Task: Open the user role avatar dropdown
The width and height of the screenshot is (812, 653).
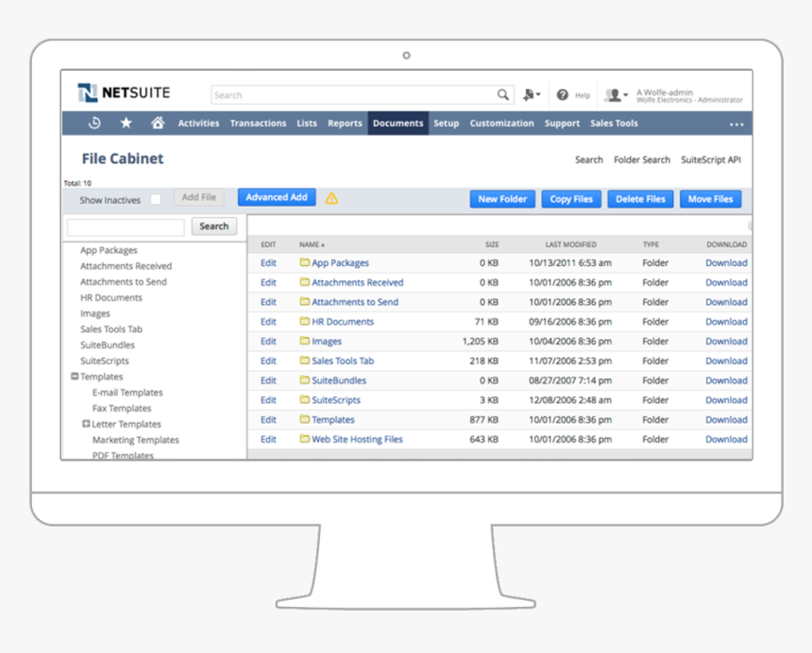Action: 617,95
